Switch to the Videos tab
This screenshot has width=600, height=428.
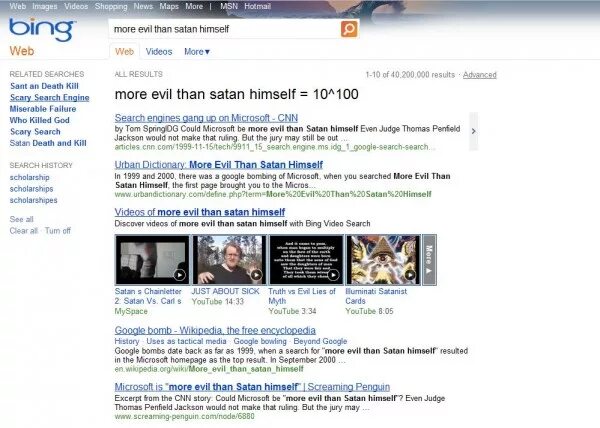(159, 52)
